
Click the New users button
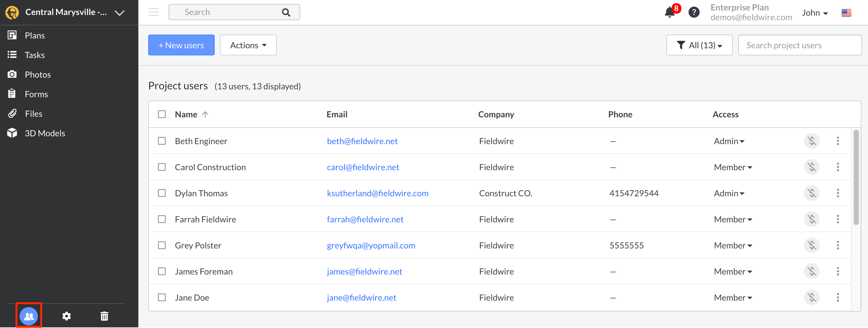(181, 45)
